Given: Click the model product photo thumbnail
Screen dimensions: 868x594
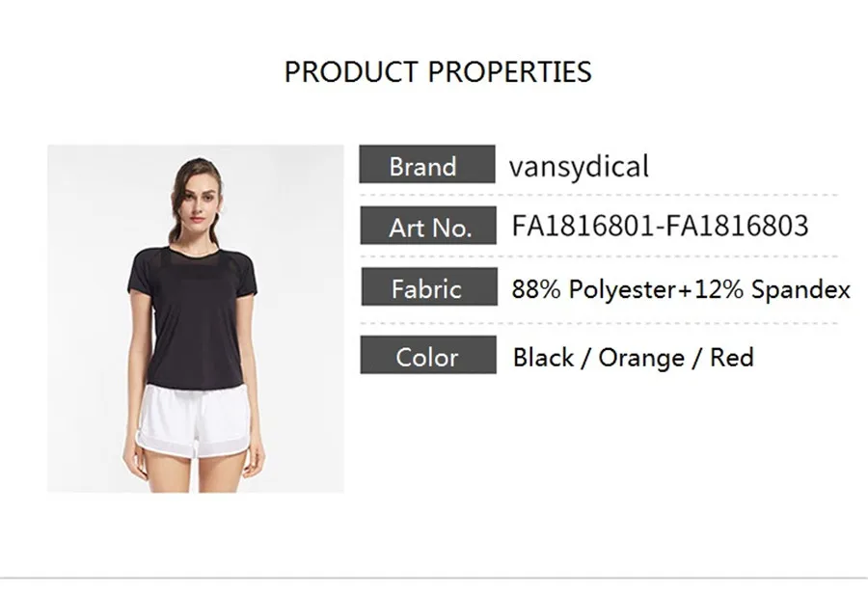Looking at the screenshot, I should (x=196, y=318).
